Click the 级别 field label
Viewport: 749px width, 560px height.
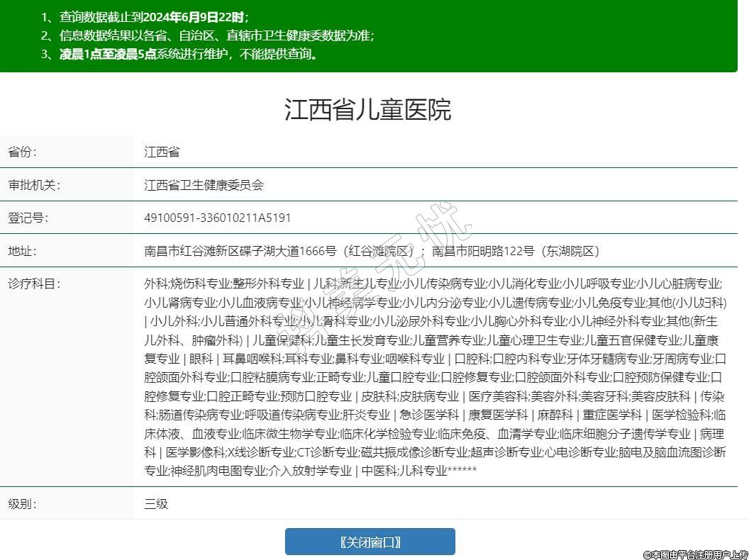point(22,504)
